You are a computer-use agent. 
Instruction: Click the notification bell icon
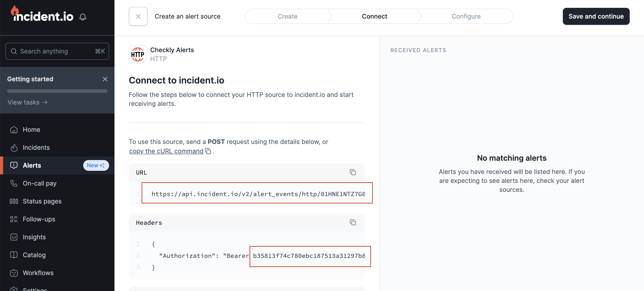(x=83, y=17)
